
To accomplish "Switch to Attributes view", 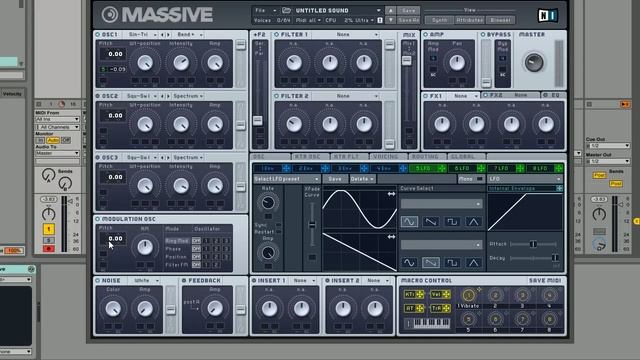I will pos(469,20).
